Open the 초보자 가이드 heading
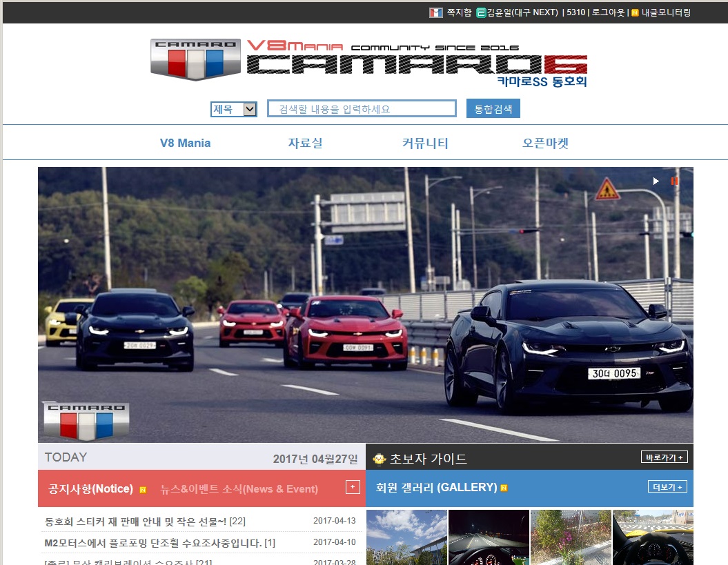 click(x=428, y=459)
